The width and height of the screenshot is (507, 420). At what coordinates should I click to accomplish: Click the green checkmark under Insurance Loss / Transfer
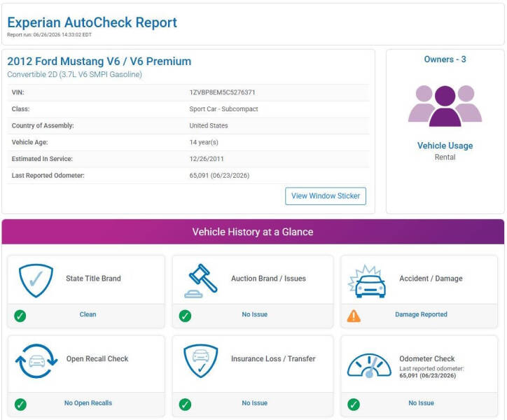tap(185, 404)
